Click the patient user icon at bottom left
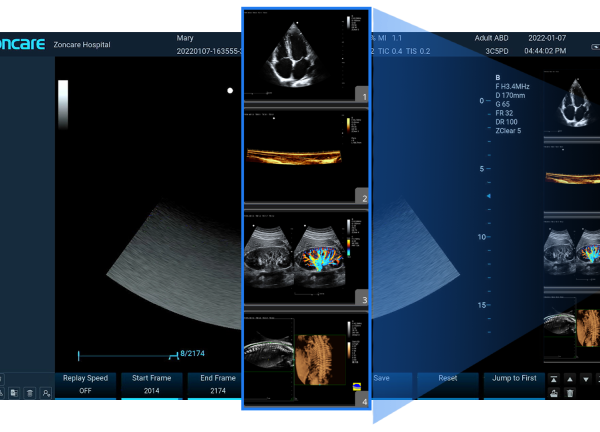600x432 pixels. point(46,394)
